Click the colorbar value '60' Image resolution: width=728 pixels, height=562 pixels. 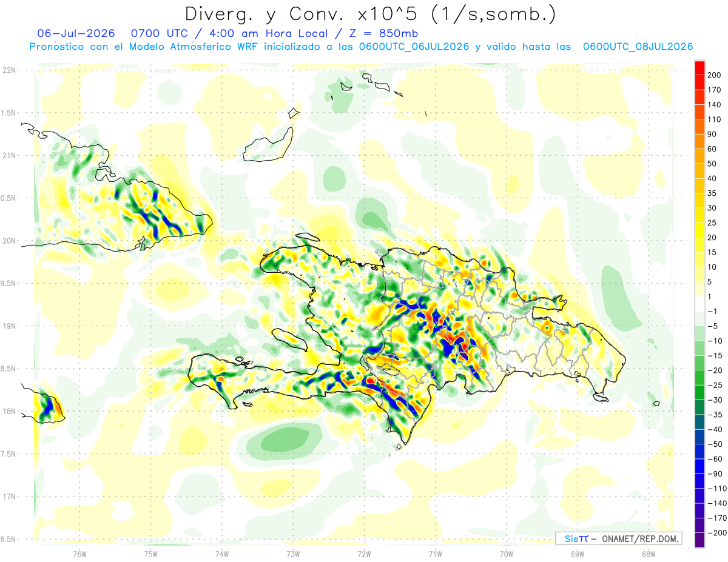(x=713, y=149)
